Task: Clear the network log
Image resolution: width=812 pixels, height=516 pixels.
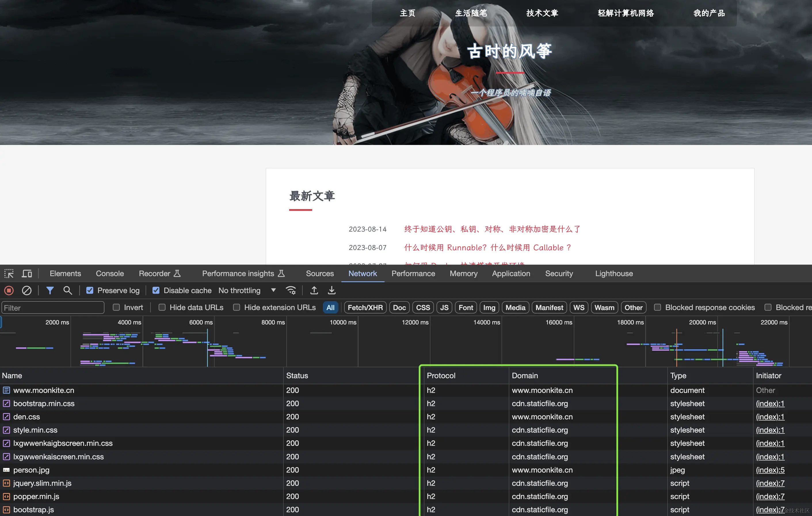Action: pos(27,290)
